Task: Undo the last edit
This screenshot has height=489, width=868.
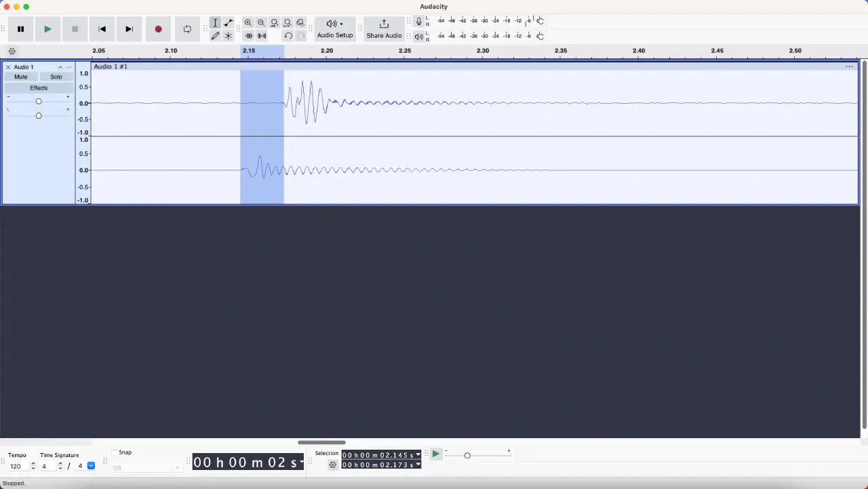Action: coord(288,36)
